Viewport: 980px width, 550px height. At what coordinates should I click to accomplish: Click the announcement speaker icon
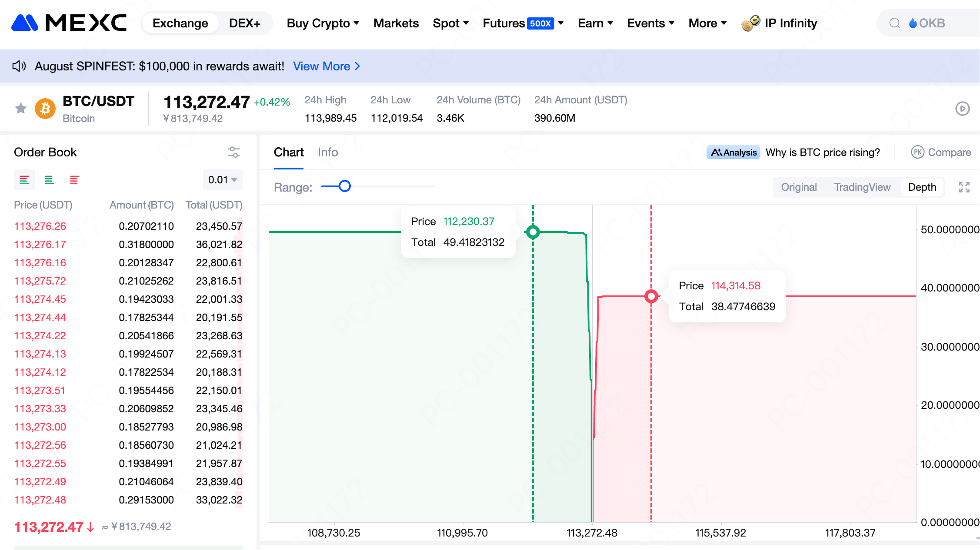coord(19,66)
